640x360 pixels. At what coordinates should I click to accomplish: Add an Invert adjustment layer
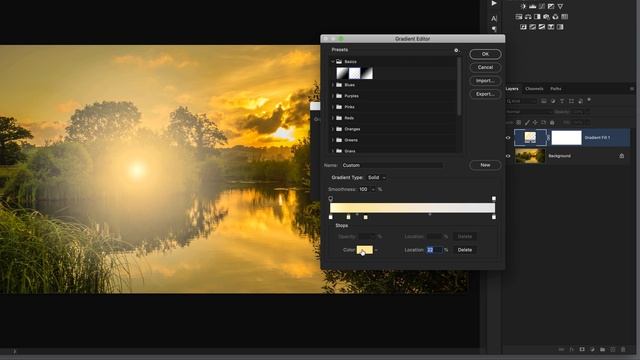pos(523,27)
